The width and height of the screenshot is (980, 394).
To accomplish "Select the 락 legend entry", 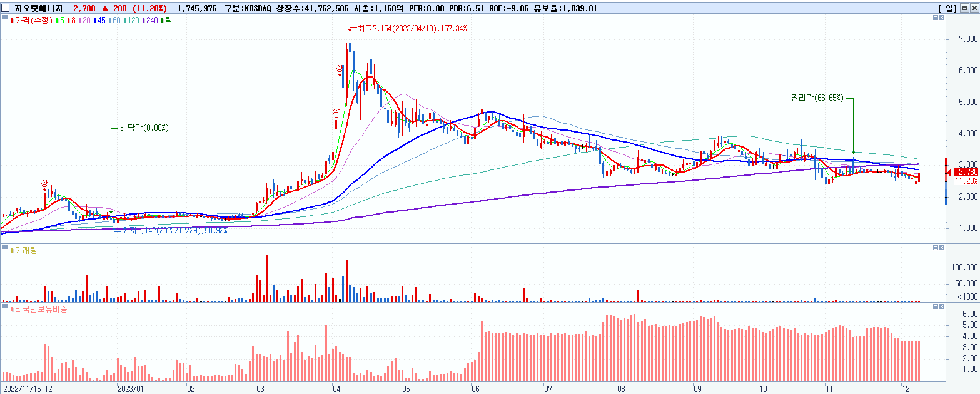I will 167,21.
